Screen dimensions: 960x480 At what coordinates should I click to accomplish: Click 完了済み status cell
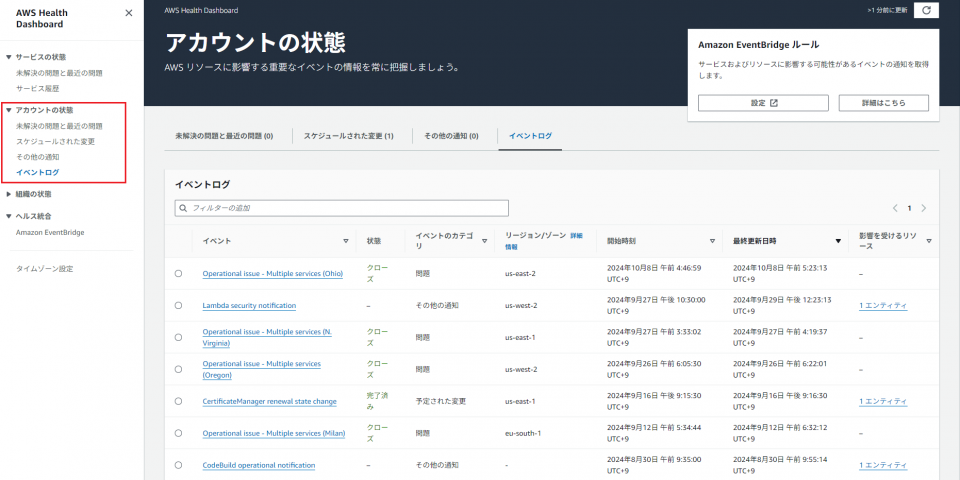click(x=377, y=402)
